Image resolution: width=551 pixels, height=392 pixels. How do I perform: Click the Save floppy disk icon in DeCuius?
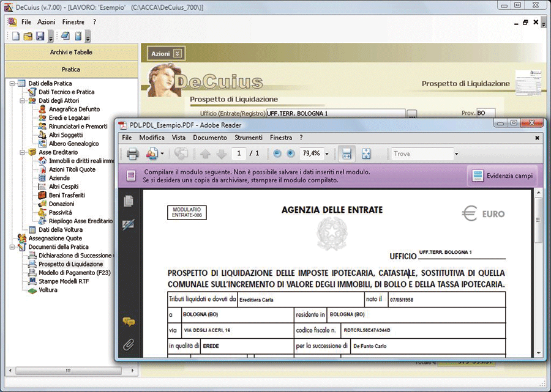click(x=39, y=36)
